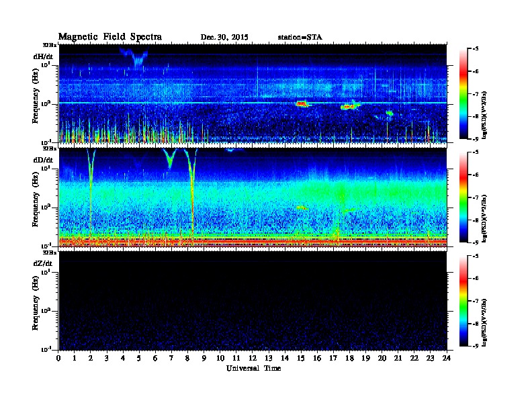The width and height of the screenshot is (532, 411).
Task: Click the dD/dt panel color scale bar
Action: [463, 197]
